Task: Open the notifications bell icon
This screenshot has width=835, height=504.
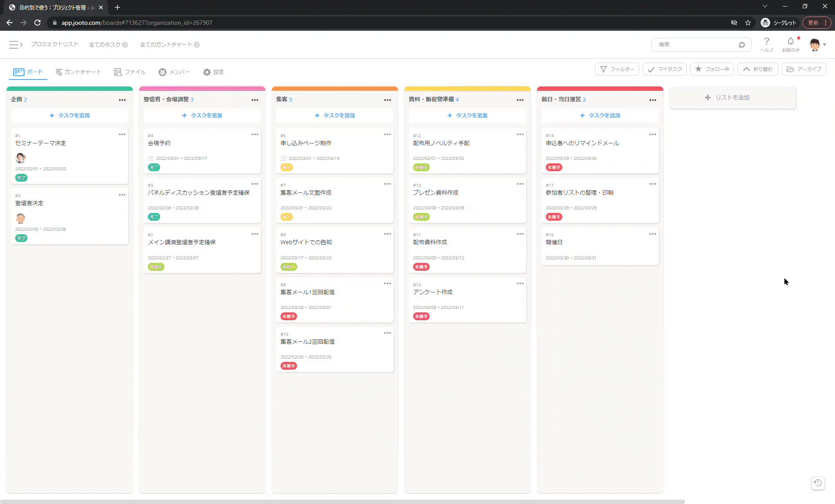Action: coord(790,42)
